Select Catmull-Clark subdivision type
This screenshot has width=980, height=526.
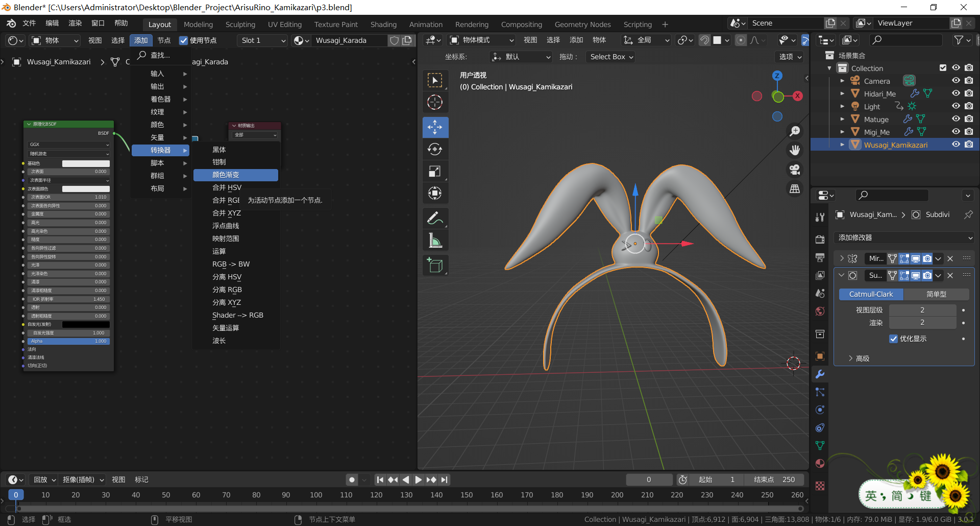[x=871, y=294]
